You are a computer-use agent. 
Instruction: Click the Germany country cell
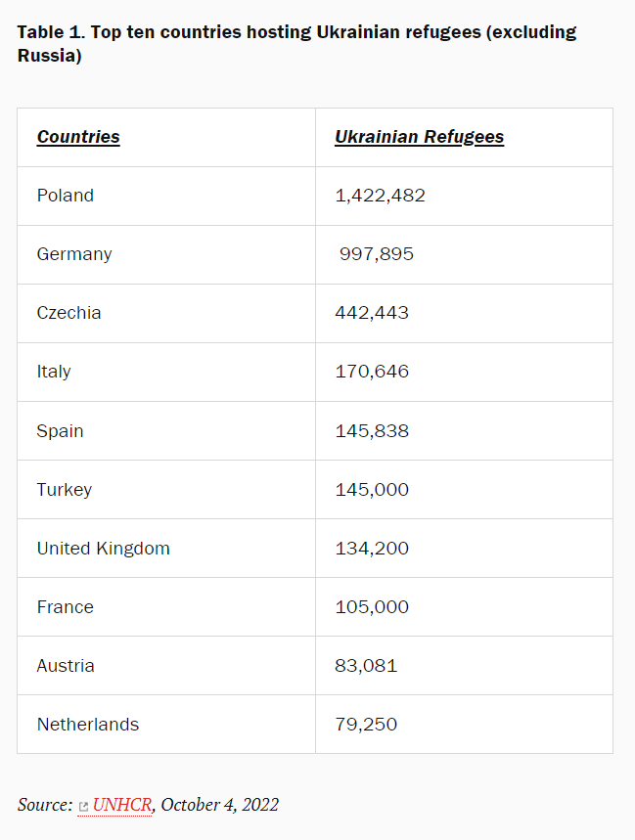74,254
